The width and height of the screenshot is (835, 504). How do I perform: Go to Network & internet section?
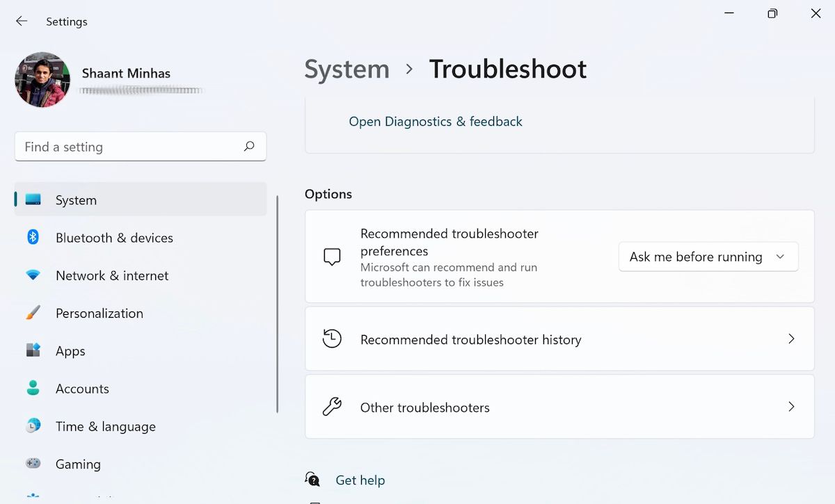tap(112, 275)
